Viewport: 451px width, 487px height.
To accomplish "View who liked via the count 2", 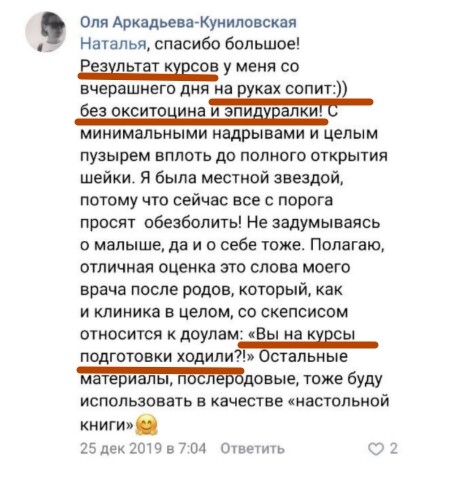I will click(x=394, y=449).
